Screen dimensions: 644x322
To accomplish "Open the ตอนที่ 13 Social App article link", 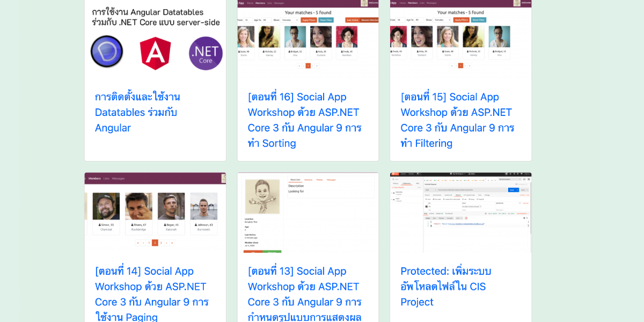I will click(x=304, y=294).
